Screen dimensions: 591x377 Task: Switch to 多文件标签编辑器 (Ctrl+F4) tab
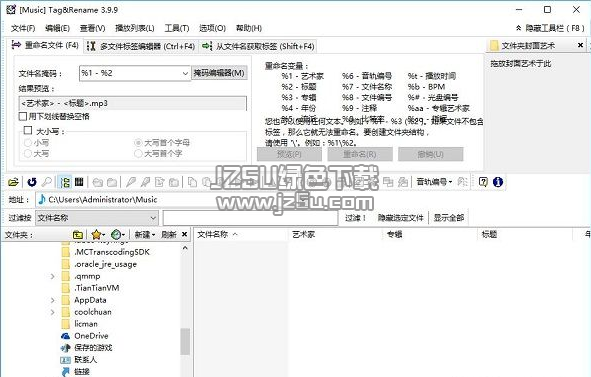click(x=141, y=46)
